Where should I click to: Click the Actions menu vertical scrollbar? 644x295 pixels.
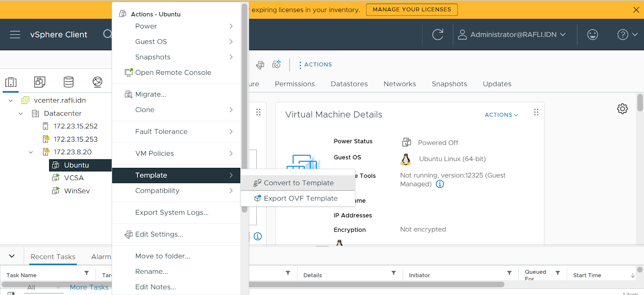click(244, 107)
